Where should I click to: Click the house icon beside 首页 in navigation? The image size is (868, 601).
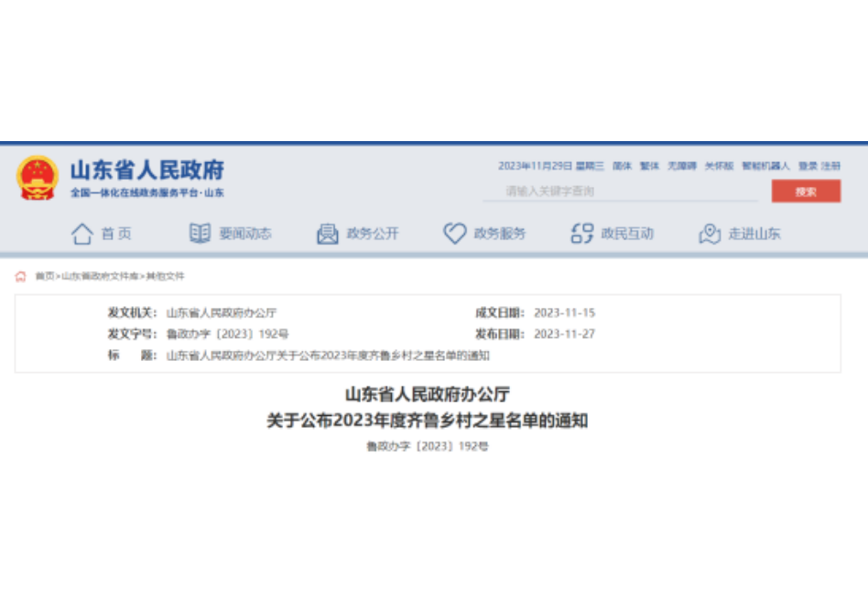[x=82, y=234]
